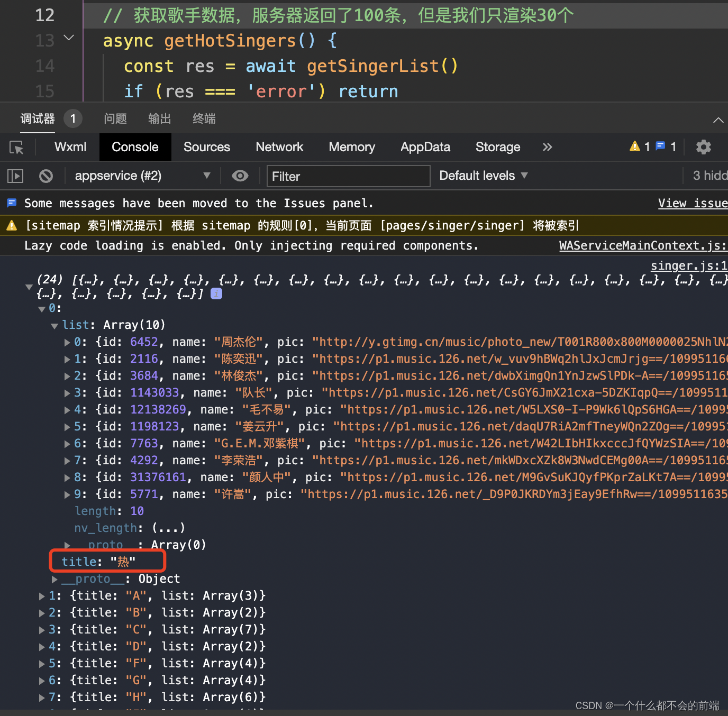Image resolution: width=728 pixels, height=716 pixels.
Task: Open the singer.js:1 source link
Action: tap(689, 266)
